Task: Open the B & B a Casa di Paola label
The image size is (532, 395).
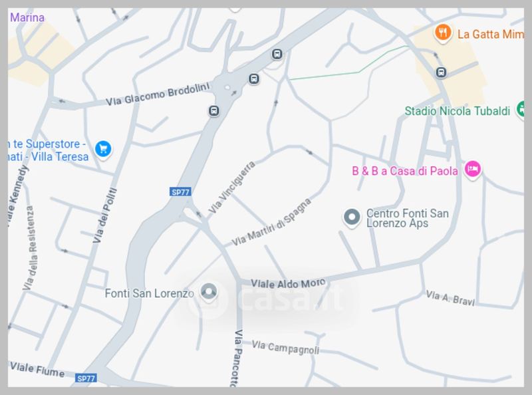Action: tap(405, 171)
